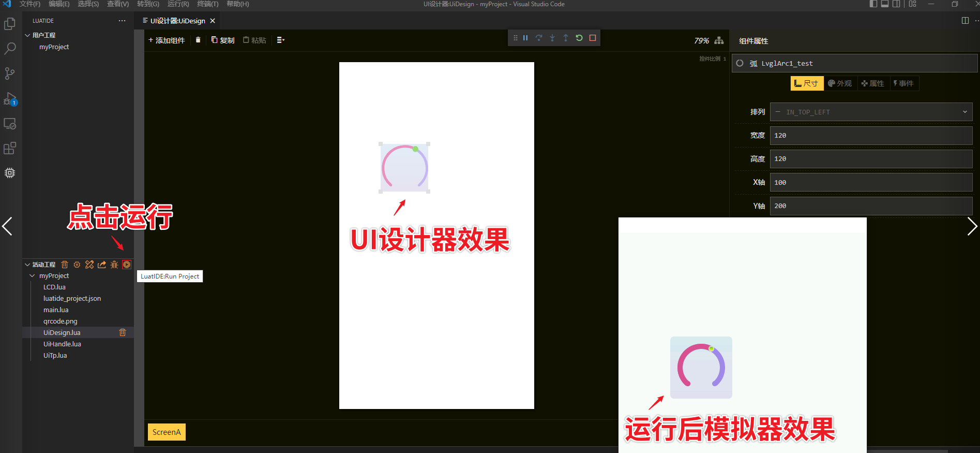This screenshot has width=980, height=453.
Task: Click the debug Step Out icon
Action: (566, 38)
